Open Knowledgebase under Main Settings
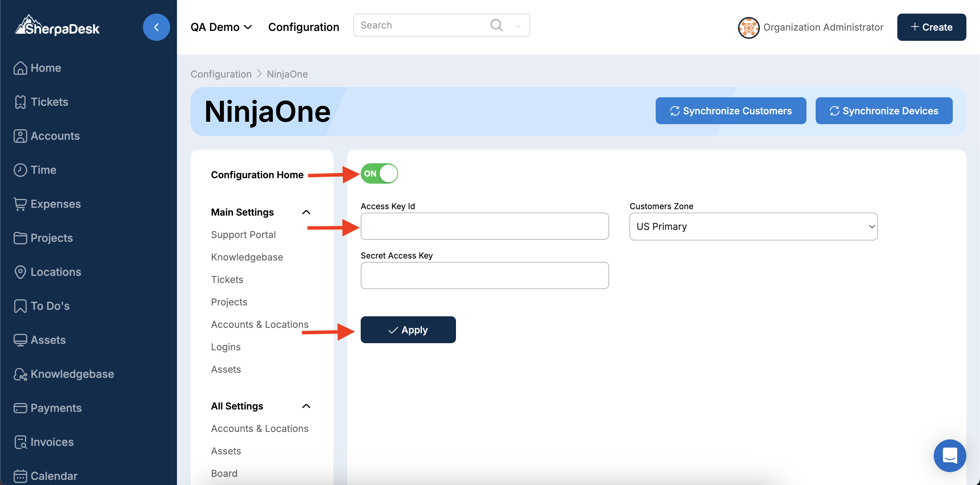This screenshot has width=980, height=485. (247, 257)
